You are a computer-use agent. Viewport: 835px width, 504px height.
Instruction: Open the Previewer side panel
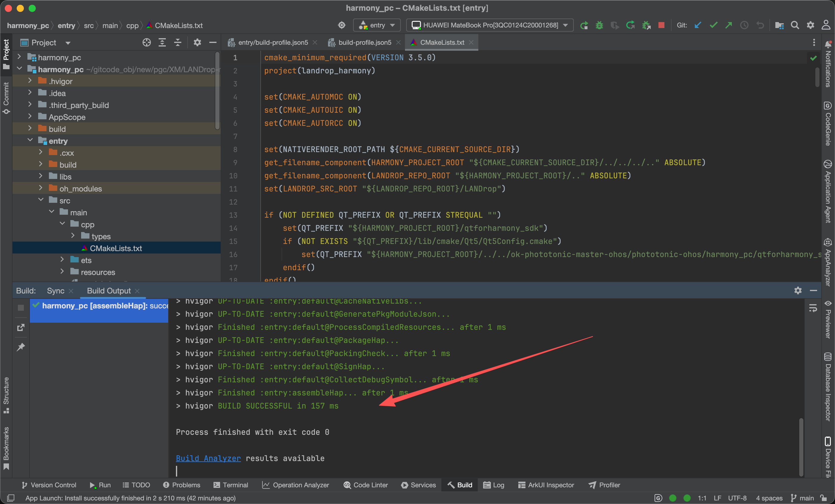(x=828, y=320)
